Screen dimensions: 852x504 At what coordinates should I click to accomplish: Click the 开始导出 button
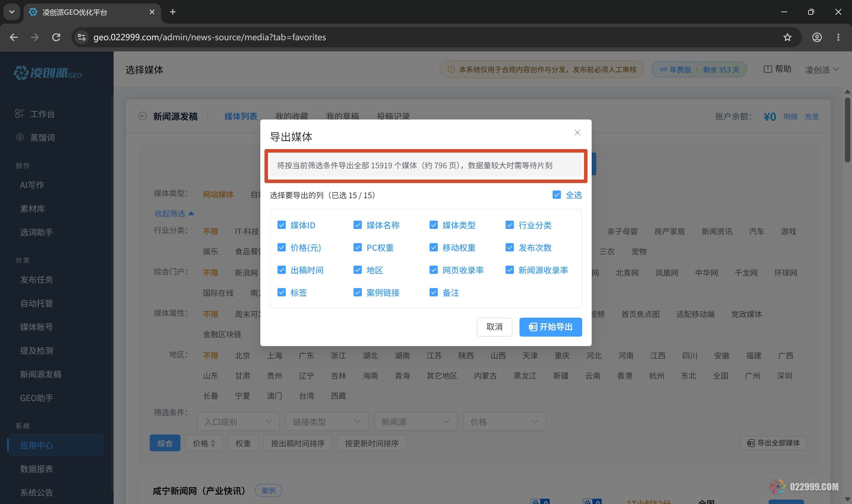[551, 327]
